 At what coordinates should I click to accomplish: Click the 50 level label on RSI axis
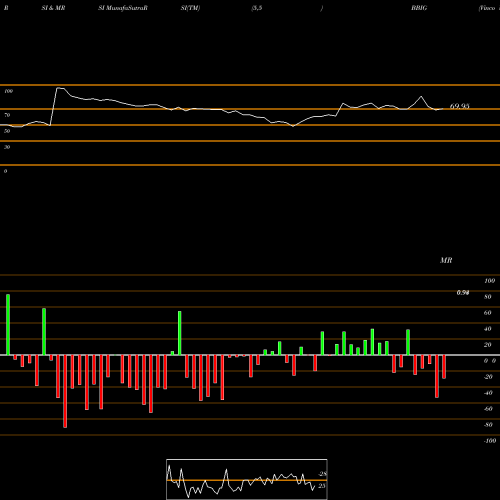[x=7, y=131]
